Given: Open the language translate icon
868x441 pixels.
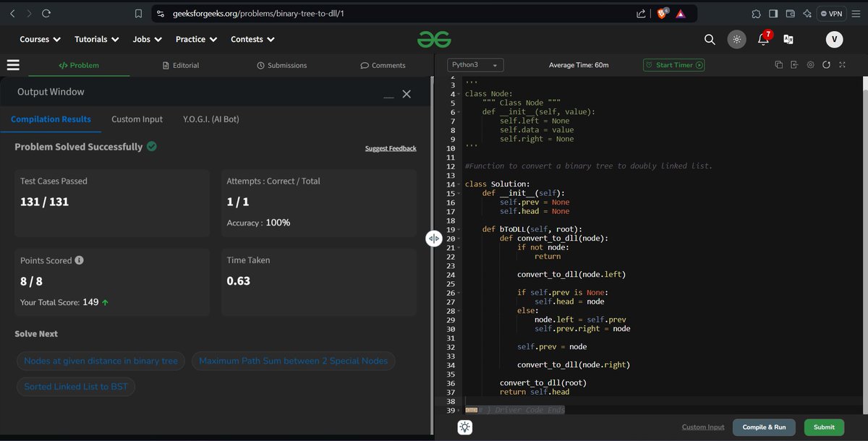Looking at the screenshot, I should (788, 40).
